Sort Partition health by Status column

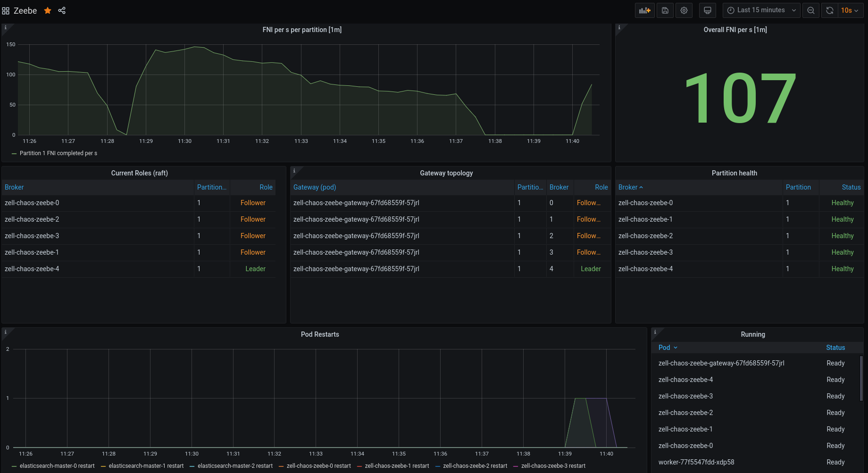click(x=851, y=187)
